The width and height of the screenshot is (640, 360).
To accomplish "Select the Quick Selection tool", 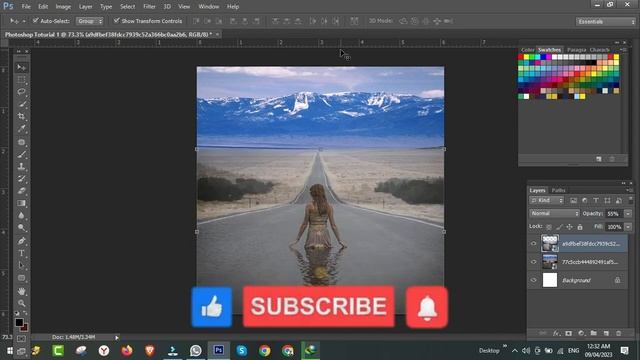I will [22, 104].
